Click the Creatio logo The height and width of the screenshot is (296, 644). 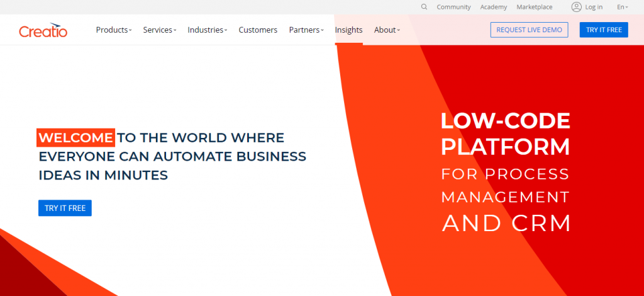pos(43,30)
